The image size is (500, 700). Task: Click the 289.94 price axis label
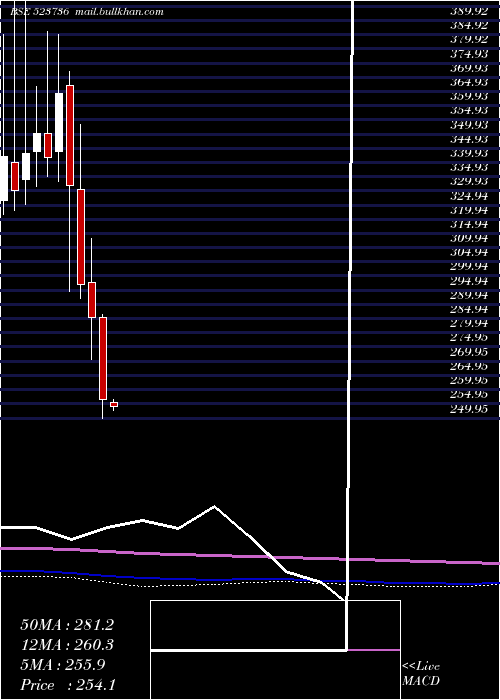click(x=469, y=296)
